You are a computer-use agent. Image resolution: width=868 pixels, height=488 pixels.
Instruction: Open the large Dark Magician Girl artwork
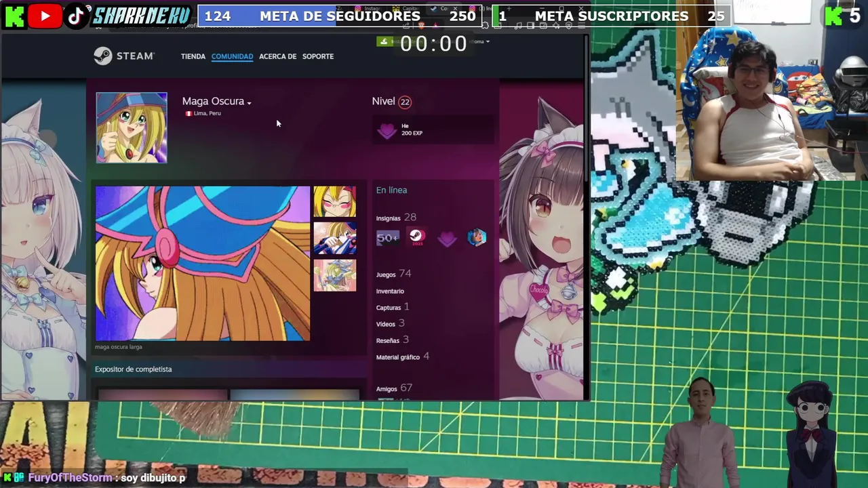coord(203,264)
